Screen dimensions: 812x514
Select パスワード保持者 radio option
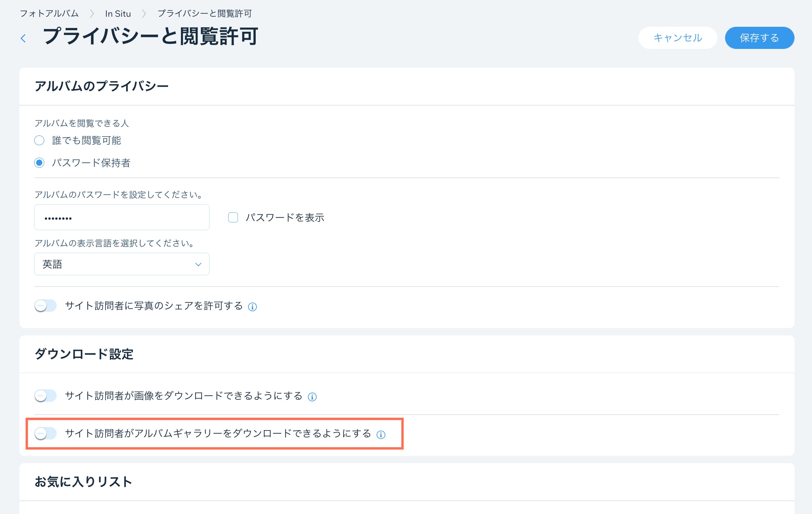click(x=39, y=163)
